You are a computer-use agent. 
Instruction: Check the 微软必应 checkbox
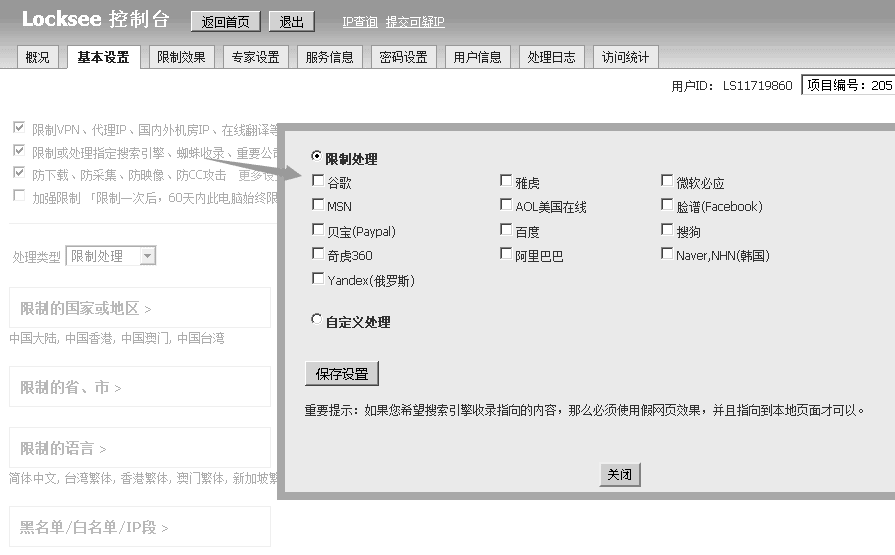coord(667,180)
